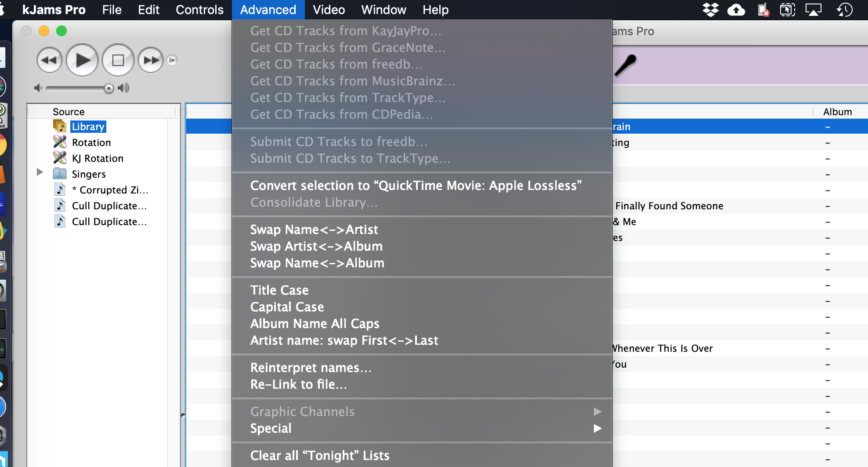Click the Dropbox menu bar icon
Viewport: 868px width, 467px height.
(x=710, y=10)
